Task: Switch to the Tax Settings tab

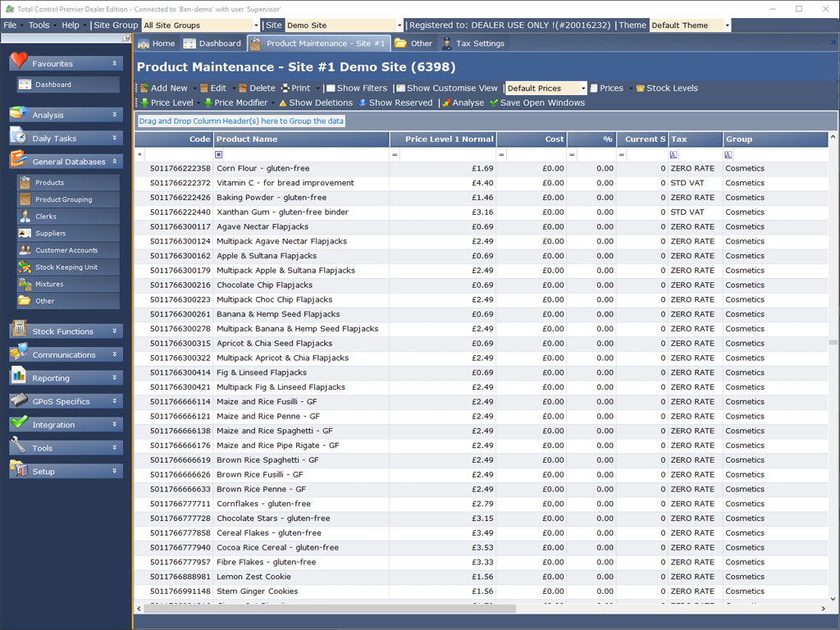Action: tap(473, 43)
